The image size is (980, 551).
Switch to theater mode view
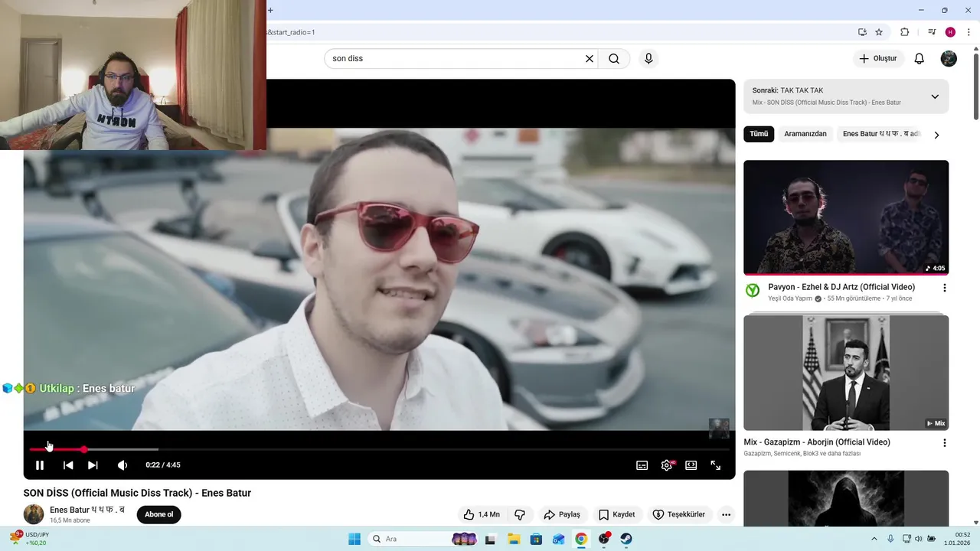click(x=691, y=465)
